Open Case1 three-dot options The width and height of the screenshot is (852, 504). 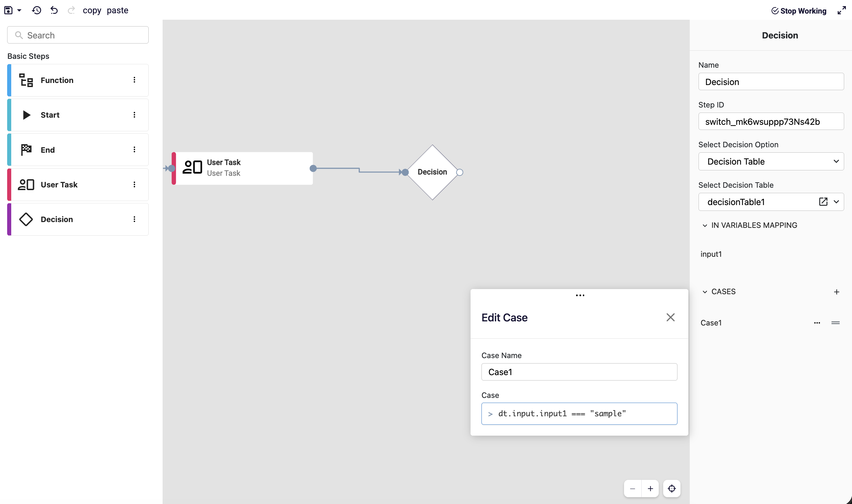(817, 323)
